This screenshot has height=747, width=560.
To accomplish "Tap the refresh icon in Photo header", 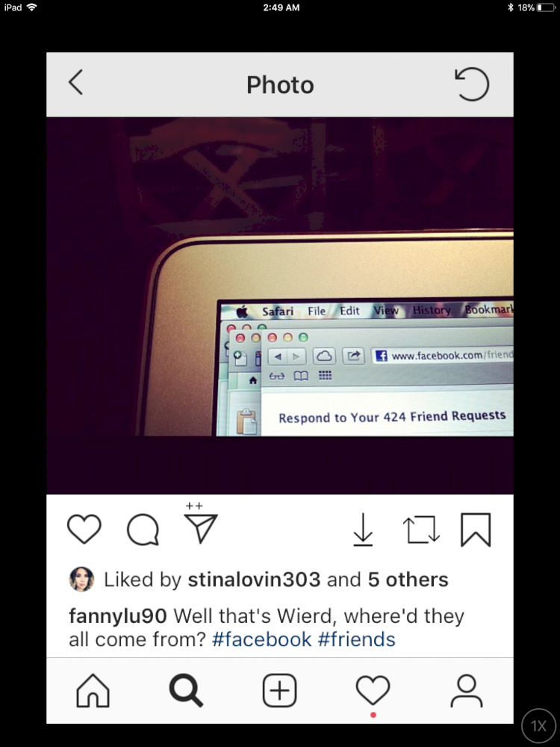I will 471,84.
